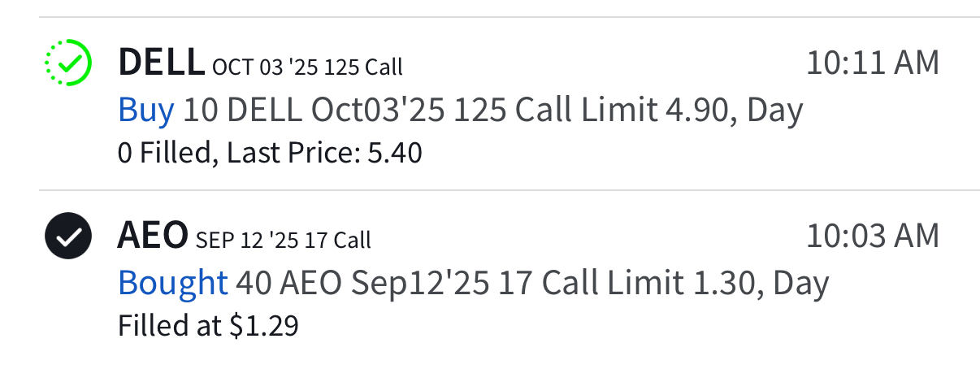Click the blue Bought action label
Viewport: 980px width, 369px height.
coord(172,284)
